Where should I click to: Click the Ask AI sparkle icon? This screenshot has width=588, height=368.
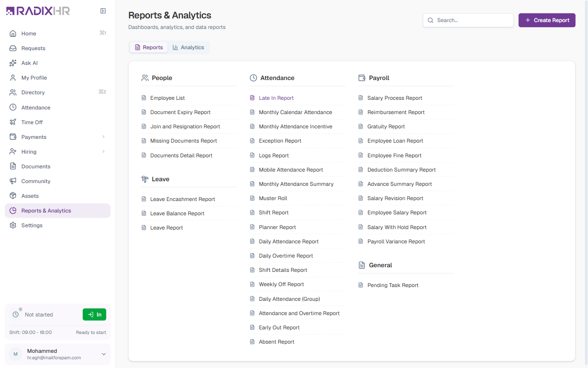tap(13, 63)
